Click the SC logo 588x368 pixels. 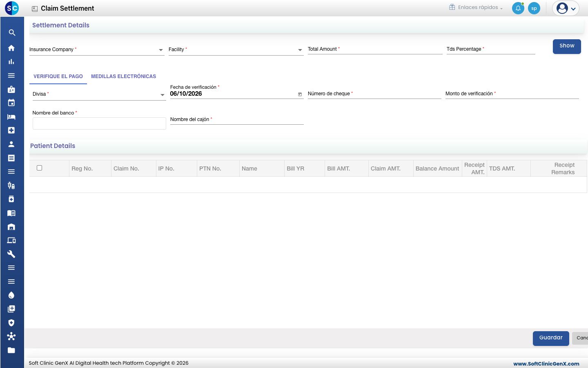(12, 8)
